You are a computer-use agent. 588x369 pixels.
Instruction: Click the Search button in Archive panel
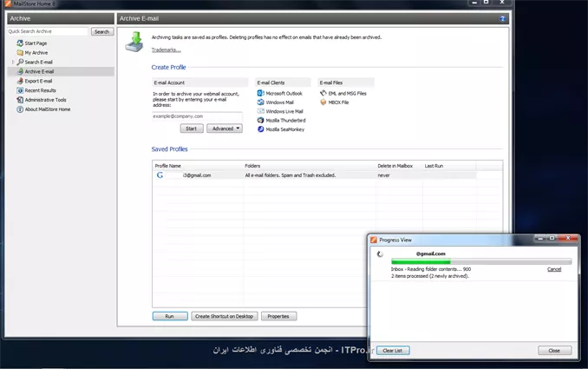click(x=102, y=31)
